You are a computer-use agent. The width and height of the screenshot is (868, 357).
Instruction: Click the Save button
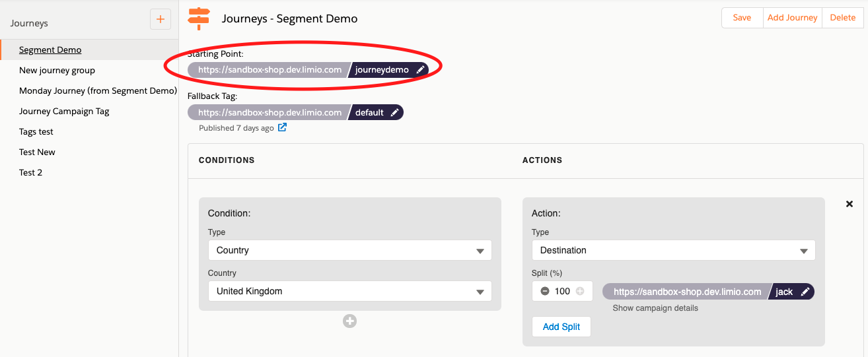click(742, 18)
